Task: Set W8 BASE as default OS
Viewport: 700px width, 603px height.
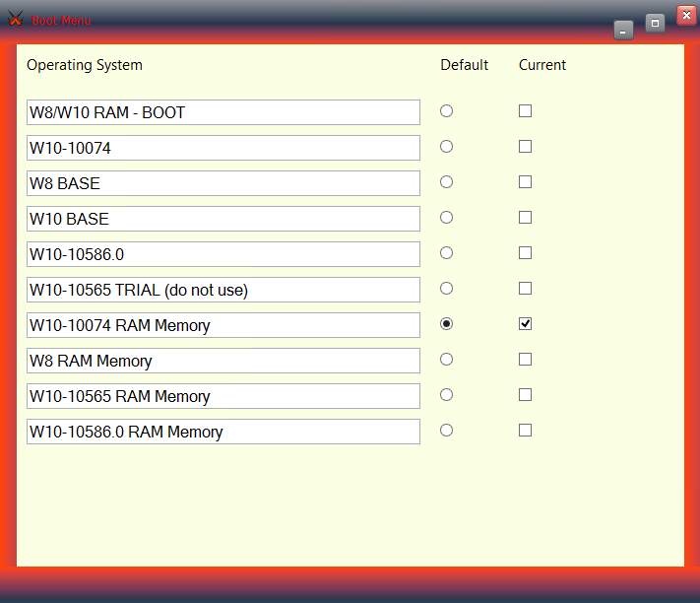Action: click(x=446, y=182)
